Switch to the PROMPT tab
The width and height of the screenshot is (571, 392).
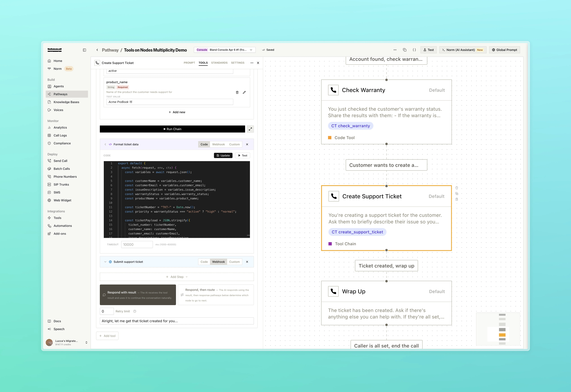[189, 63]
